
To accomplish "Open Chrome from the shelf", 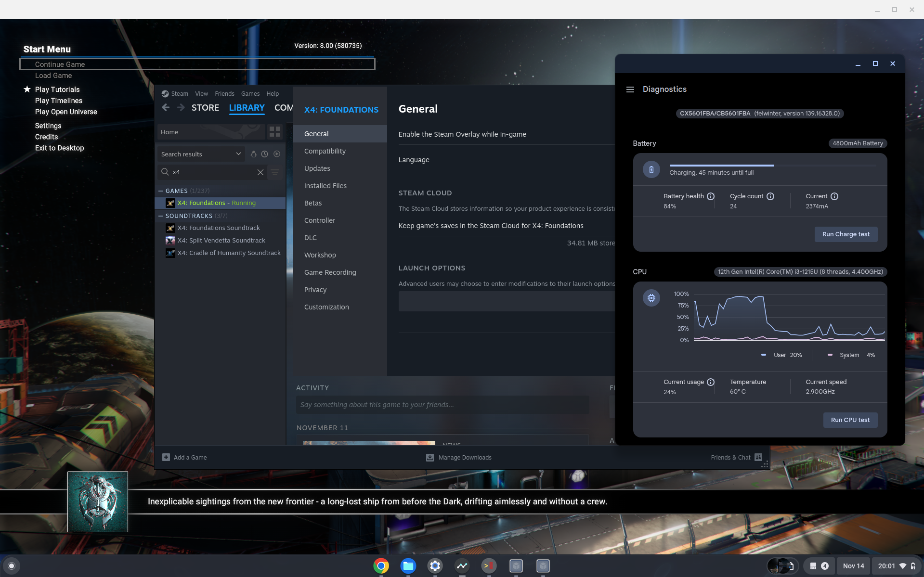I will click(x=381, y=566).
